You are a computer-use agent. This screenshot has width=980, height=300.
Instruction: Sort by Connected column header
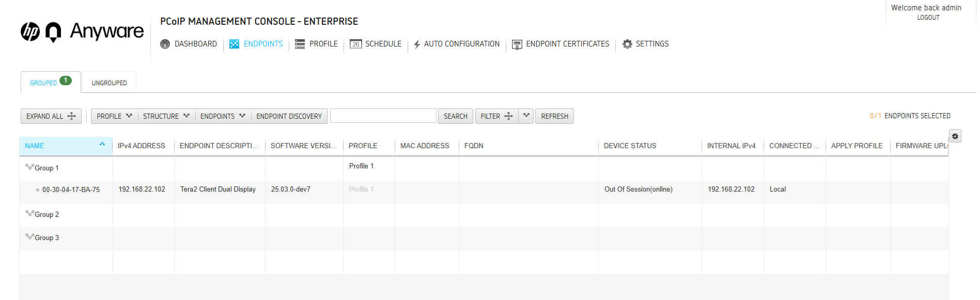tap(795, 146)
